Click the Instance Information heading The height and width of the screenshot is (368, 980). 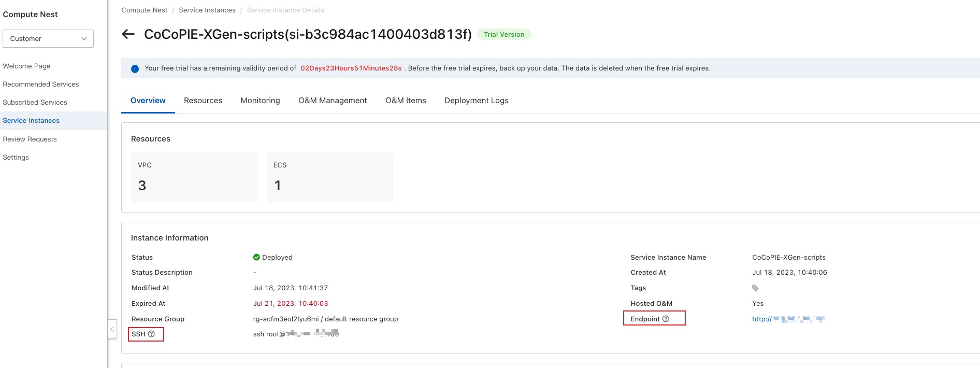coord(169,238)
